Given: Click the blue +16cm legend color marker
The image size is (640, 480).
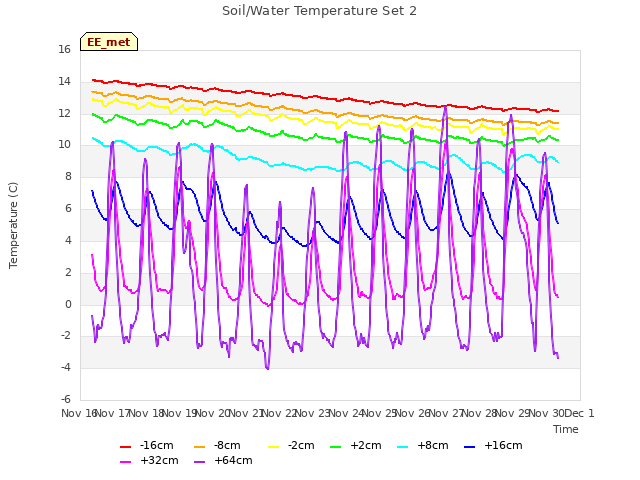Looking at the screenshot, I should (x=469, y=447).
